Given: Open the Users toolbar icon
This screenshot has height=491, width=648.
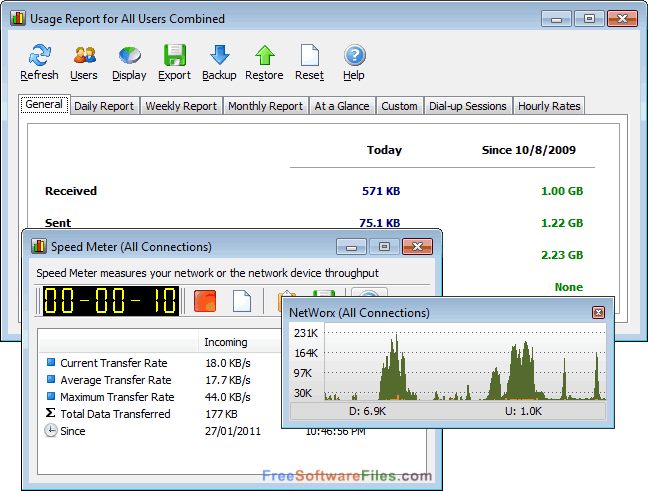Looking at the screenshot, I should (84, 55).
